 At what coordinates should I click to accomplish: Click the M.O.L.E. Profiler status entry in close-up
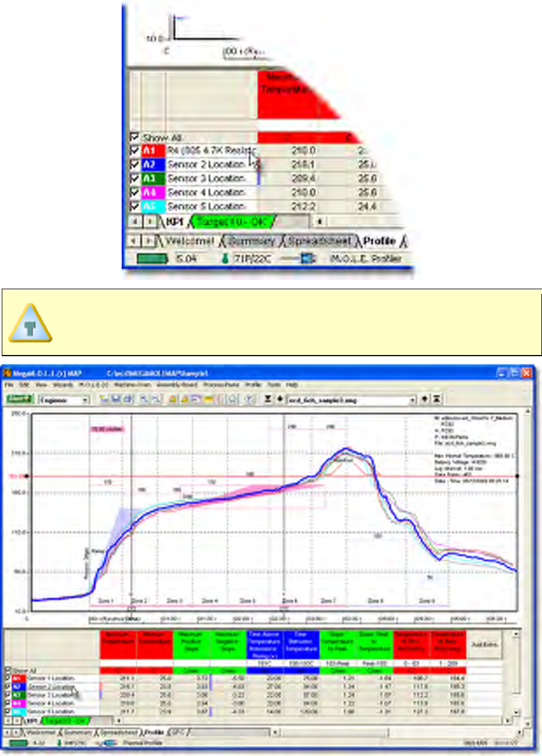(366, 258)
